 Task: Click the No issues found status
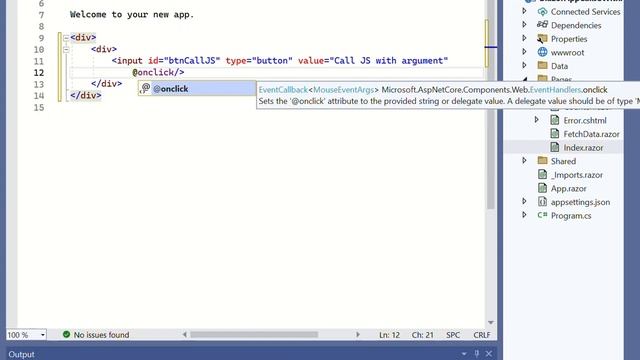tap(101, 335)
